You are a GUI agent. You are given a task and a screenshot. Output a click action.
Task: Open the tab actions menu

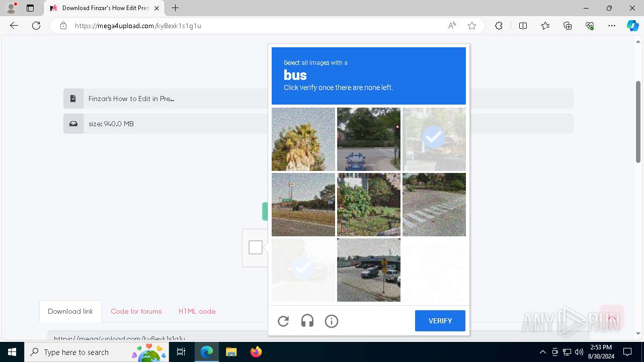click(x=30, y=8)
